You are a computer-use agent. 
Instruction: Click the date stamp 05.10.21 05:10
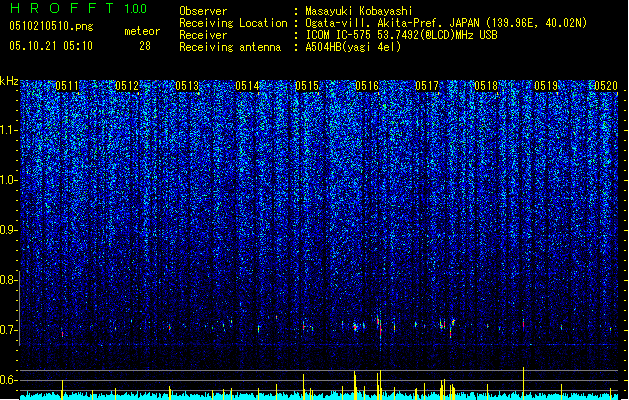point(51,46)
